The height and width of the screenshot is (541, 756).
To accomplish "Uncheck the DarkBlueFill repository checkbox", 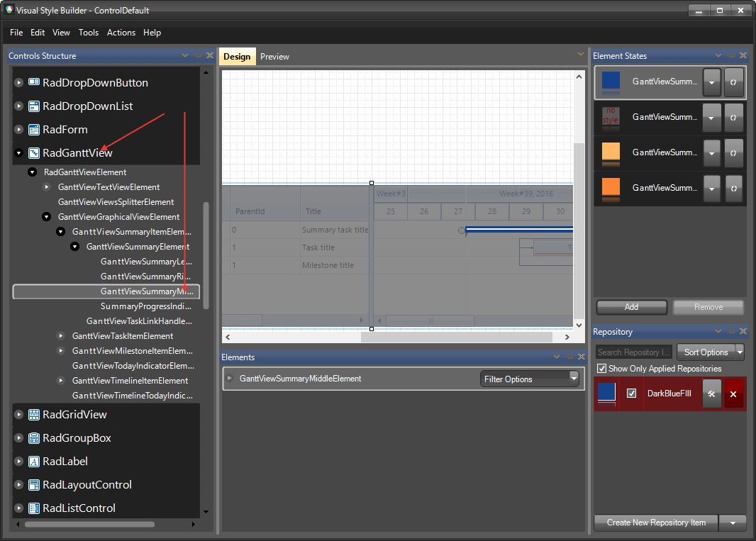I will (631, 394).
